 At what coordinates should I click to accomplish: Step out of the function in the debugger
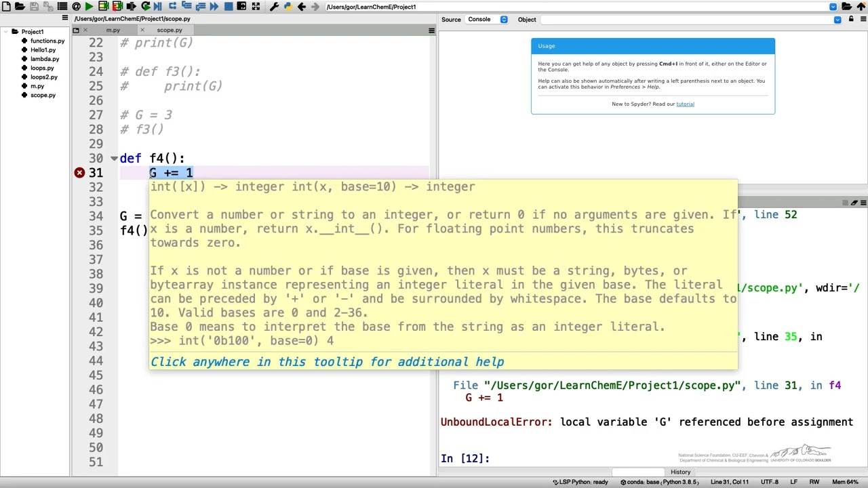(x=201, y=7)
